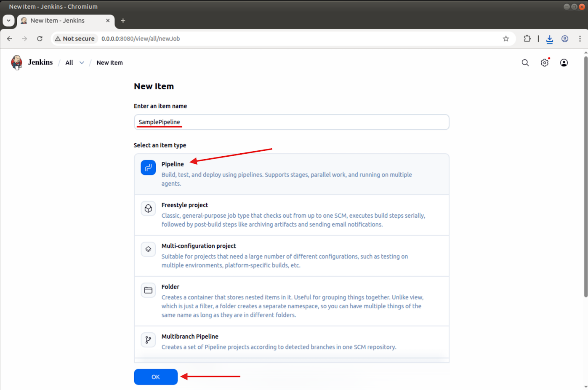
Task: Open the tab search dropdown arrow
Action: [8, 21]
